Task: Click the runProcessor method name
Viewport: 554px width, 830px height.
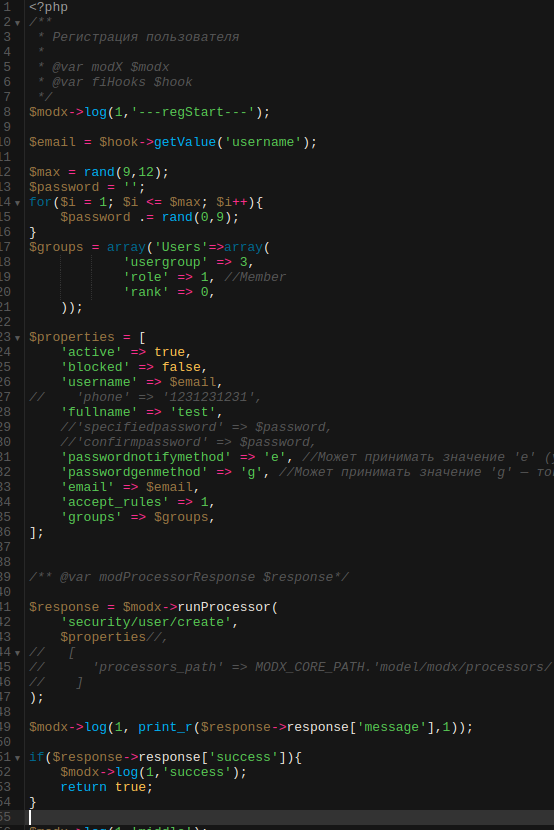Action: (224, 607)
